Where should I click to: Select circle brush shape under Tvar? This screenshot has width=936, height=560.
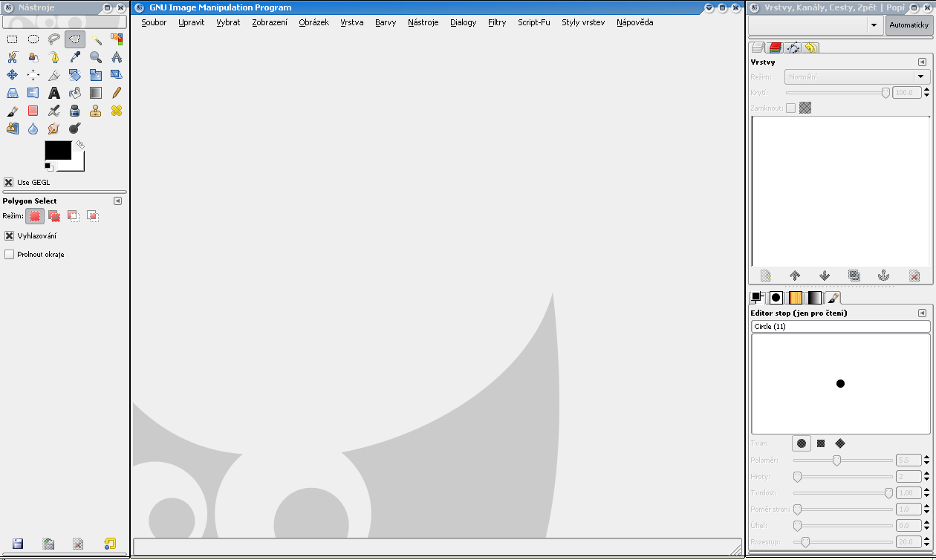pyautogui.click(x=802, y=443)
